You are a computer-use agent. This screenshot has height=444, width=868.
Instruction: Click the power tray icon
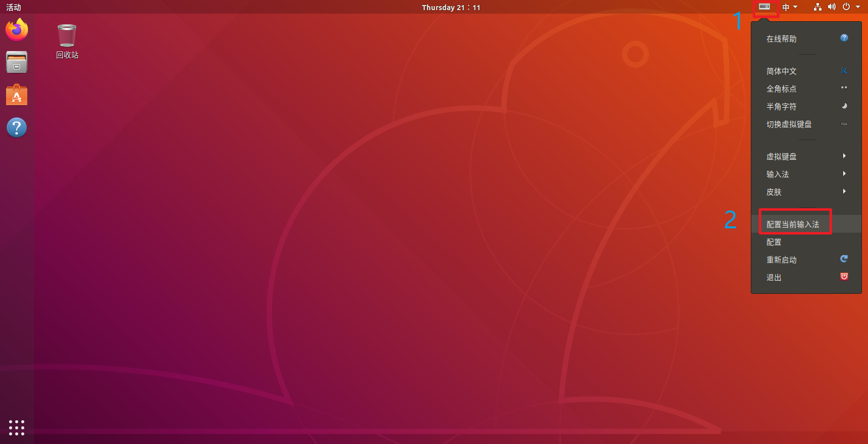click(846, 7)
